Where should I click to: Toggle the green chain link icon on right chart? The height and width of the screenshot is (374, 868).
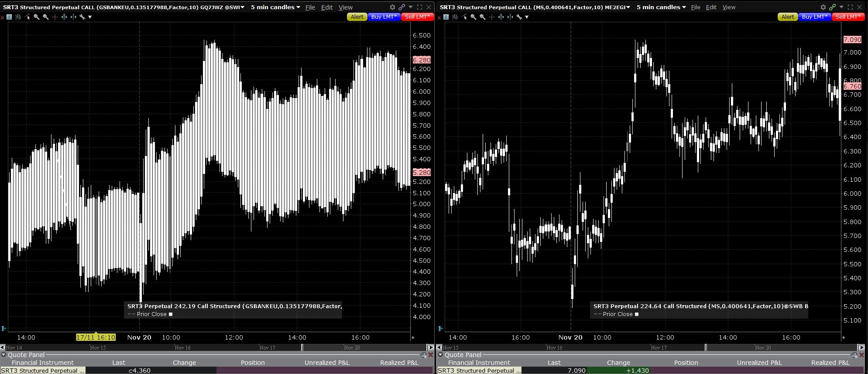point(832,7)
